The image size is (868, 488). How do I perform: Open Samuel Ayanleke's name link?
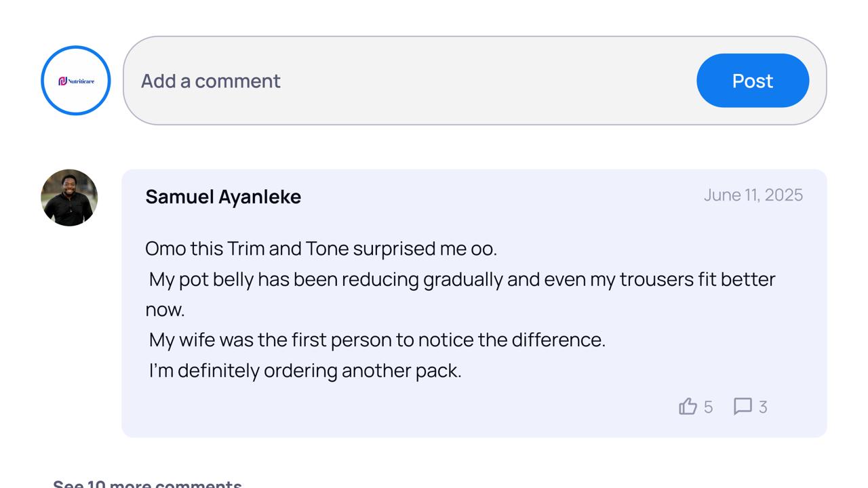coord(223,197)
